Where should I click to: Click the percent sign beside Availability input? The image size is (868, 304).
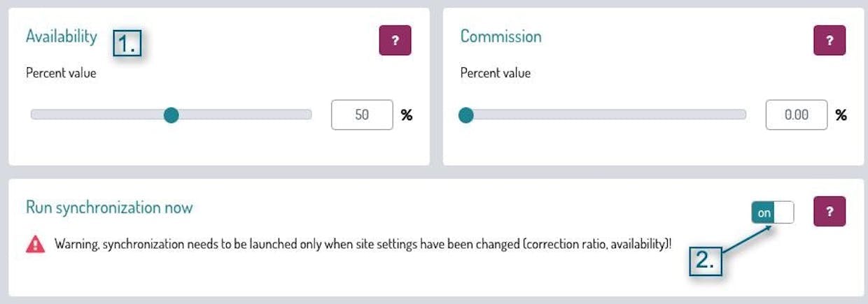point(407,115)
